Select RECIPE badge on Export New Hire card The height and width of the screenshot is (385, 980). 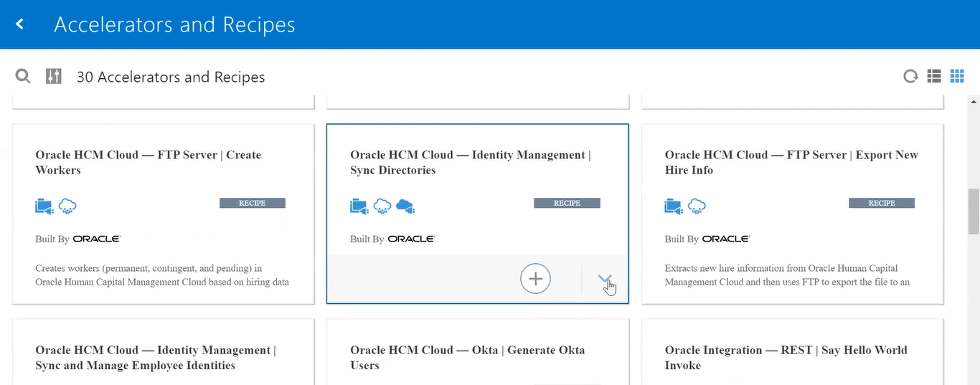point(881,203)
